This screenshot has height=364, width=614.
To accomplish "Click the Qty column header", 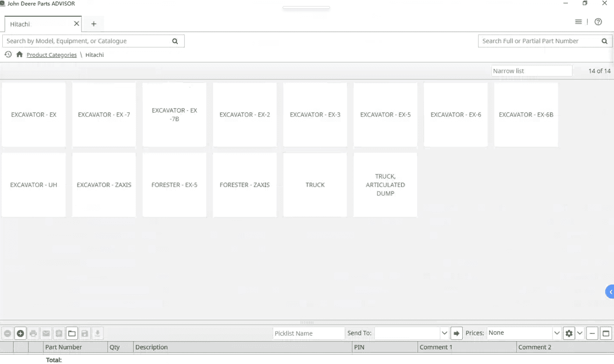I will [x=121, y=347].
